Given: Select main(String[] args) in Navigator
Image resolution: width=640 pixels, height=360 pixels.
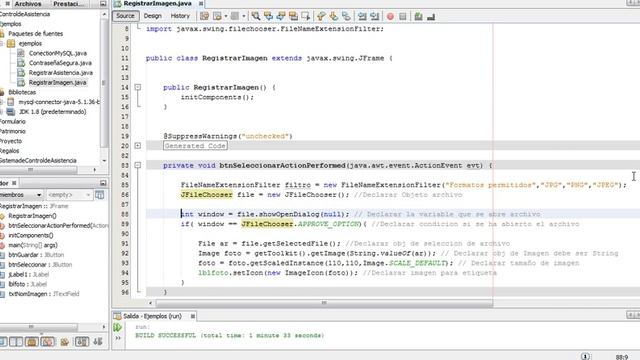Looking at the screenshot, I should click(x=33, y=245).
